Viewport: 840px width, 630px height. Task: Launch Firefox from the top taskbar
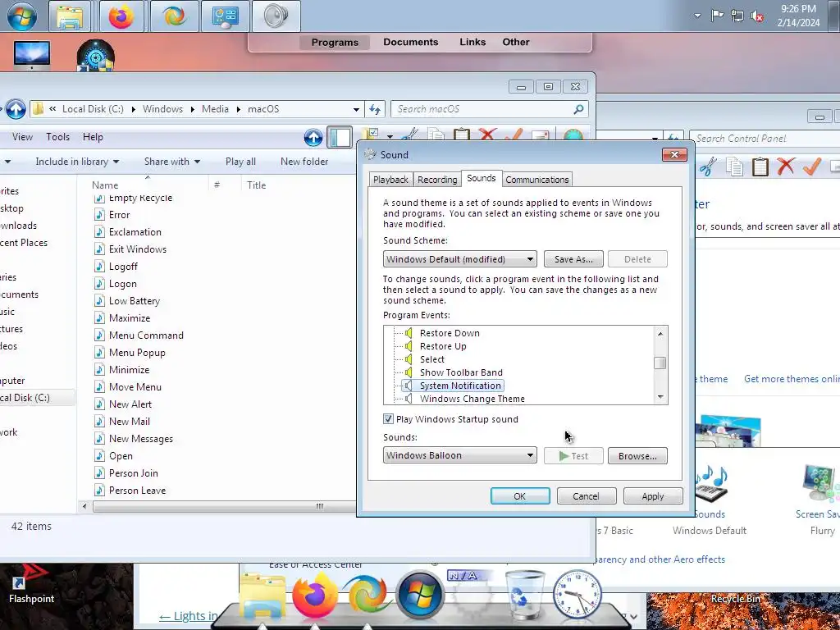pos(121,16)
